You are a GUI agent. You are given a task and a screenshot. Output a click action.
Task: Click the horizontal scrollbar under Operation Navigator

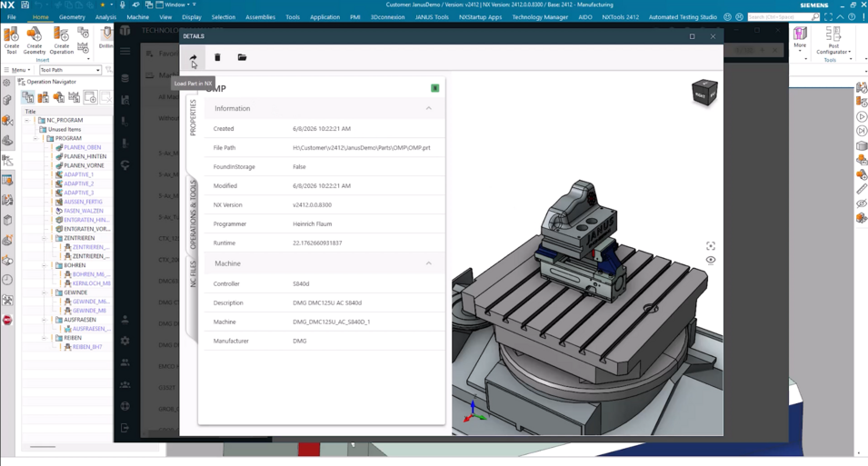click(43, 447)
